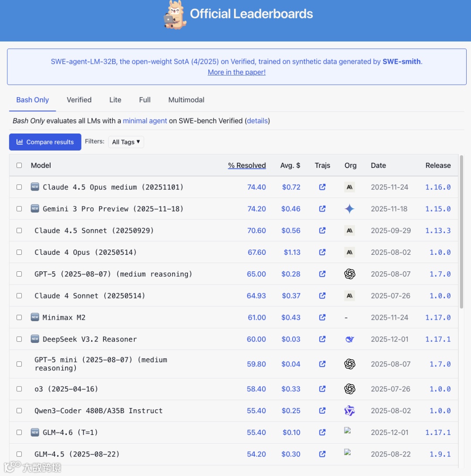Click the $0.03 average cost value
Image resolution: width=471 pixels, height=476 pixels.
[291, 339]
